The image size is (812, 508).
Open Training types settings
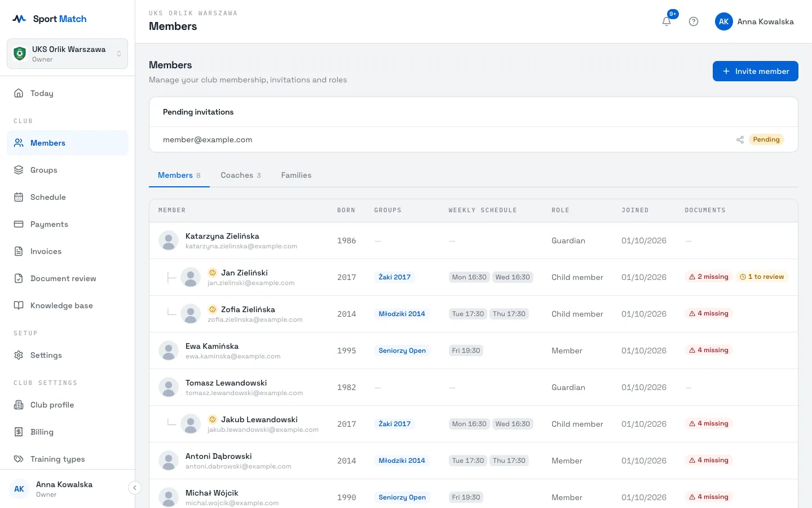pos(68,459)
